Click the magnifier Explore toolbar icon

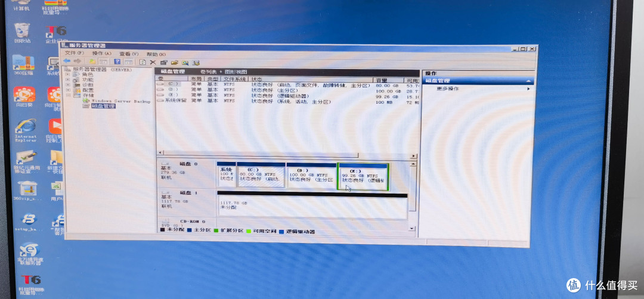(185, 63)
